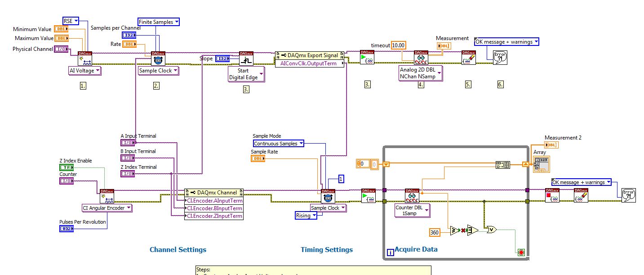The height and width of the screenshot is (275, 644).
Task: Select the encoder DAQmx Timing node
Action: 328,196
